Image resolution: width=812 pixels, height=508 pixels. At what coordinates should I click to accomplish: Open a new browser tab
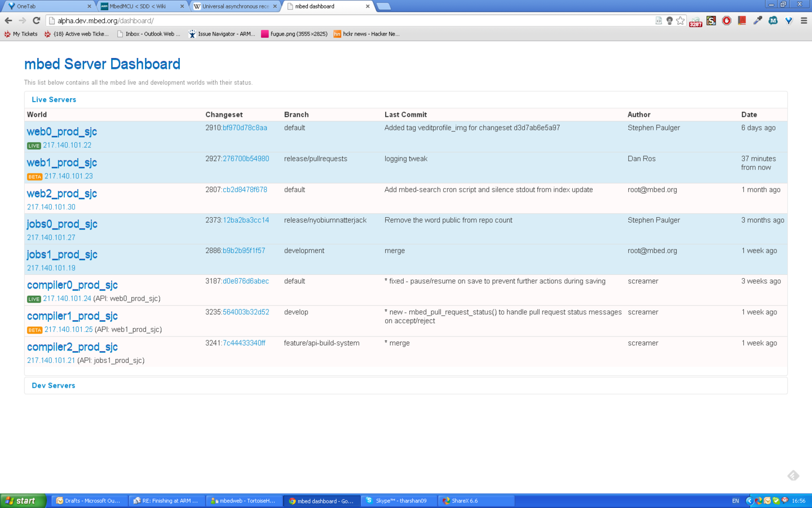click(383, 6)
